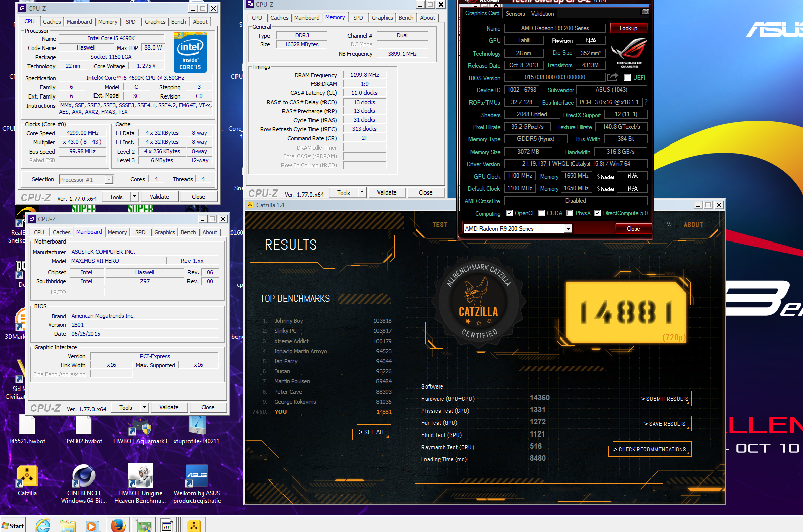Click SUBMIT RESULTS in Catzilla
Screen dimensions: 803x532
[x=665, y=399]
